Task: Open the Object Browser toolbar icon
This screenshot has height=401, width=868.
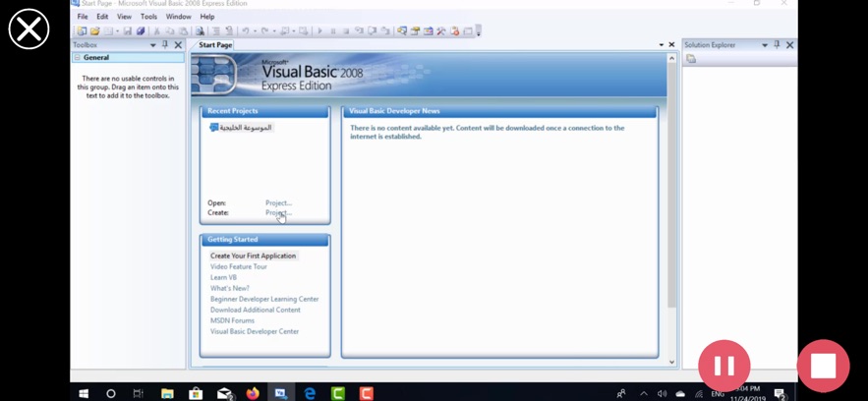Action: point(428,31)
